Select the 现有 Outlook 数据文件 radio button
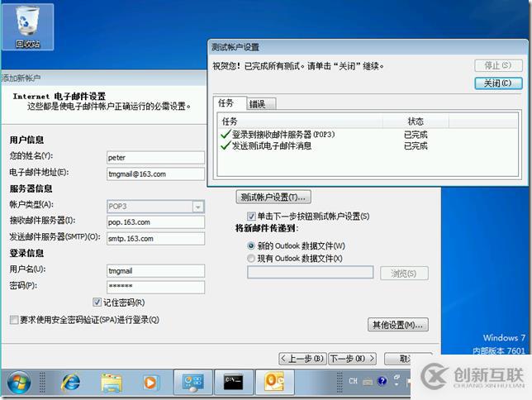The height and width of the screenshot is (400, 532). 251,259
